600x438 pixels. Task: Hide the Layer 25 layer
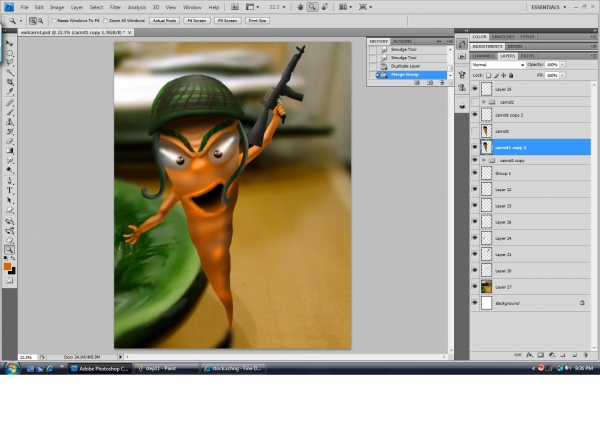pyautogui.click(x=475, y=89)
